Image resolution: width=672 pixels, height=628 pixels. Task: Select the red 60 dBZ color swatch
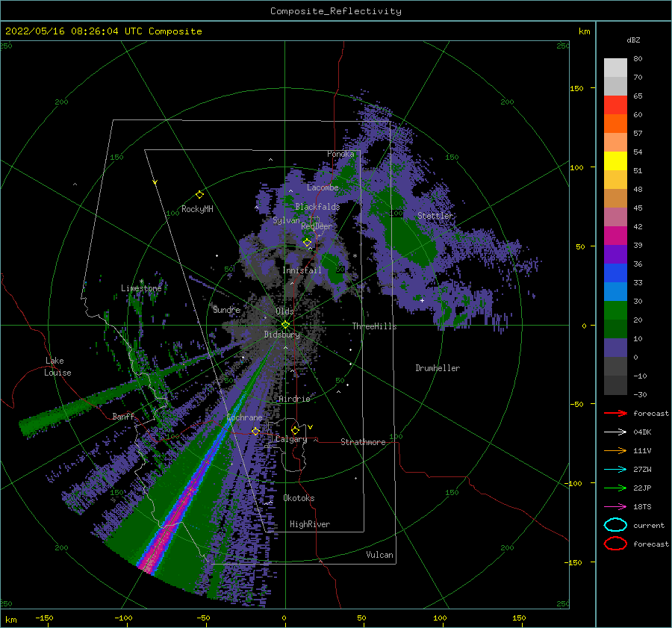point(615,105)
